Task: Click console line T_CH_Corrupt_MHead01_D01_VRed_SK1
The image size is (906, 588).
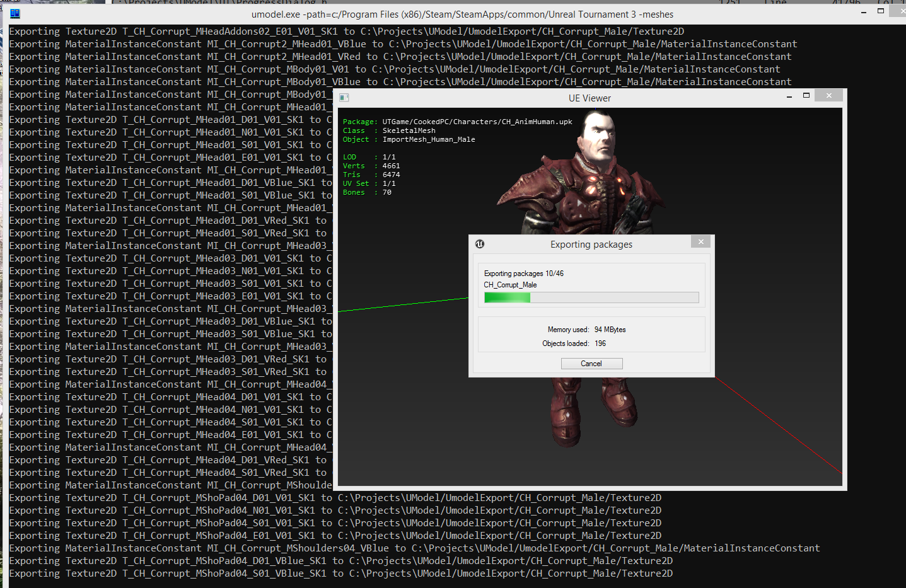Action: coord(170,221)
